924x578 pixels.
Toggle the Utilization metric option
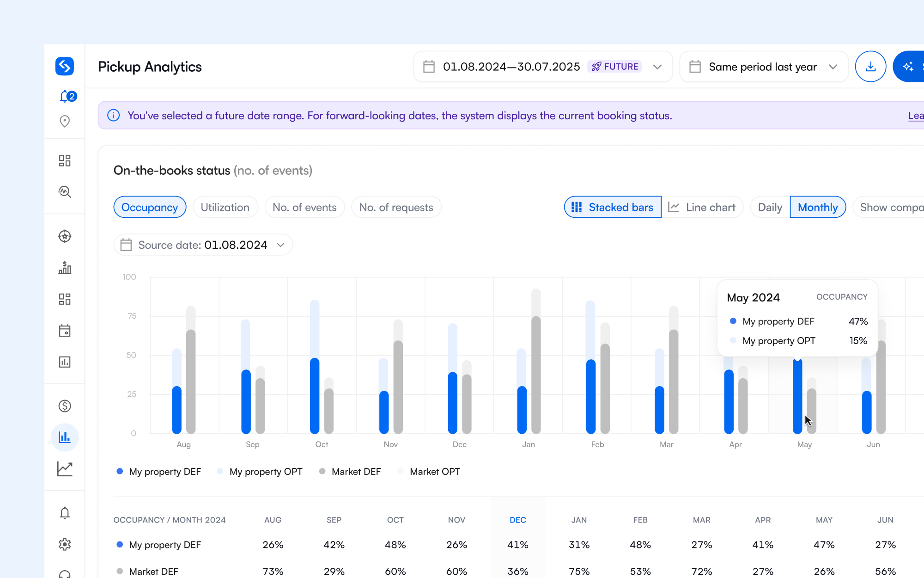point(225,207)
